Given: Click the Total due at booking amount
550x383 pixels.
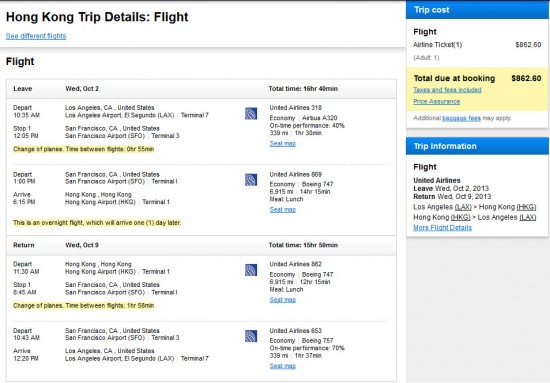Looking at the screenshot, I should 526,78.
